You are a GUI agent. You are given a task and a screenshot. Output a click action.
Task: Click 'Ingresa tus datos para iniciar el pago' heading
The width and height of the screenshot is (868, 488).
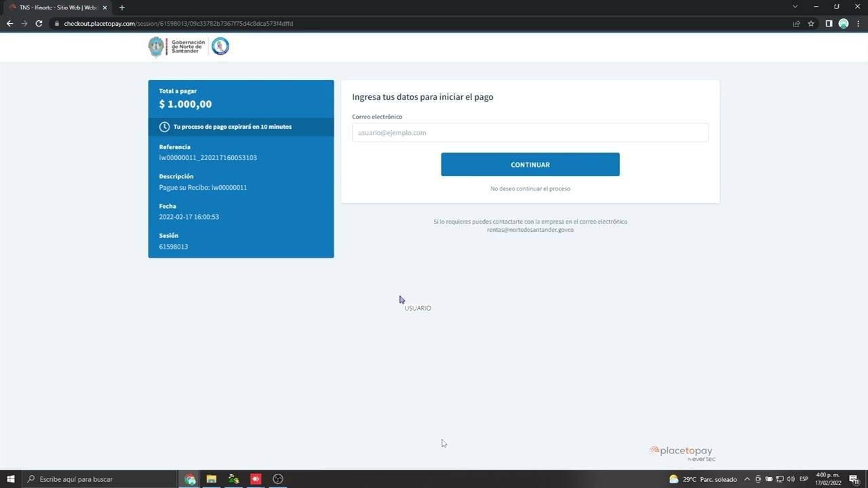(422, 97)
